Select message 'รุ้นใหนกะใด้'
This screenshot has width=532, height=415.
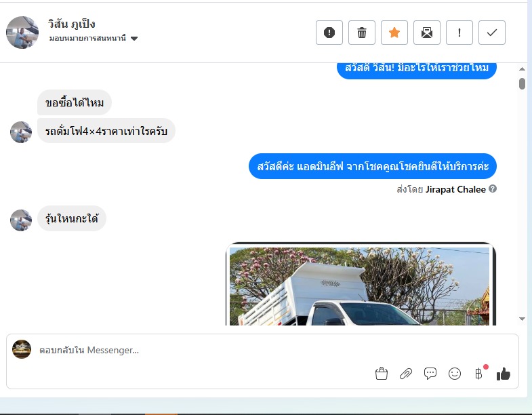(x=72, y=218)
